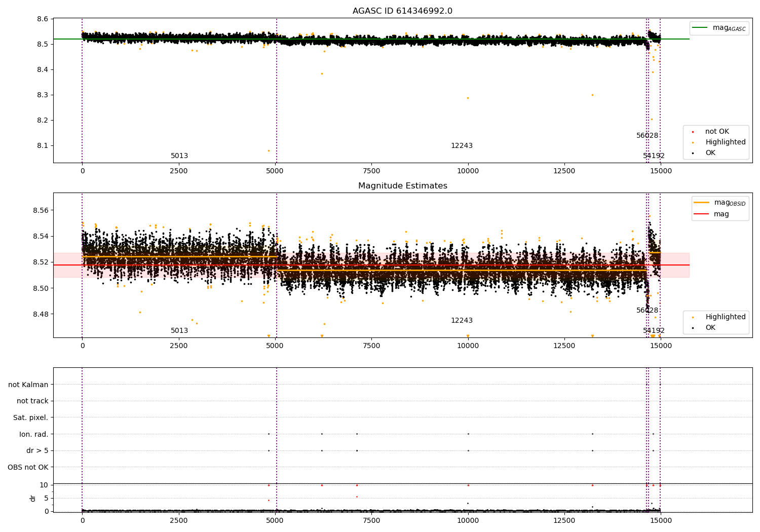Click the 8.56 y-axis tick in the middle plot
The width and height of the screenshot is (760, 532).
pyautogui.click(x=41, y=210)
